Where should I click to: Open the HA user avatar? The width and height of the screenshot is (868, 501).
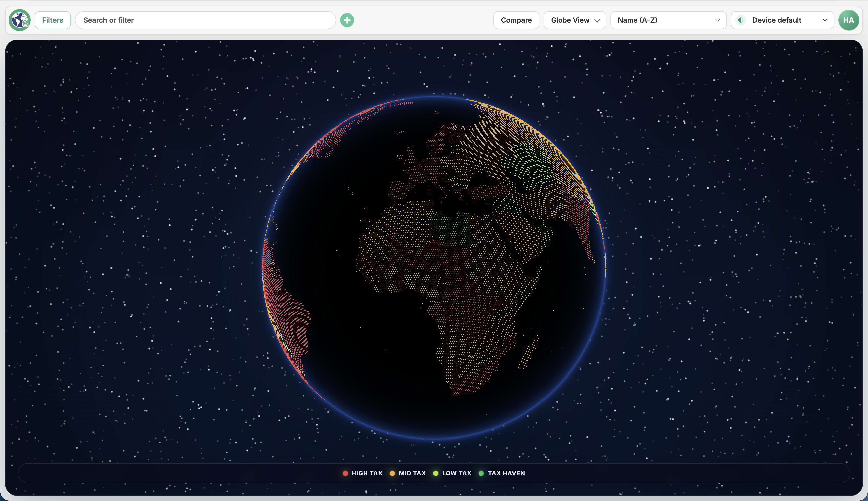(848, 20)
